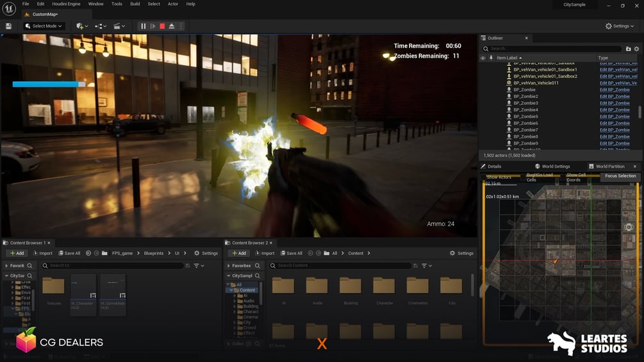Select BP_Zombie7 actor in the Outliner
The image size is (644, 362).
coord(525,129)
